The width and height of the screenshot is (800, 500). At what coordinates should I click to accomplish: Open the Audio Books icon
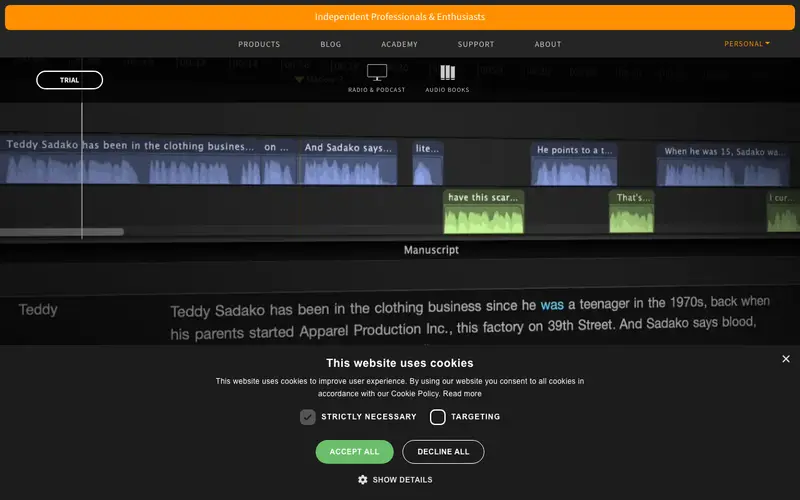447,73
